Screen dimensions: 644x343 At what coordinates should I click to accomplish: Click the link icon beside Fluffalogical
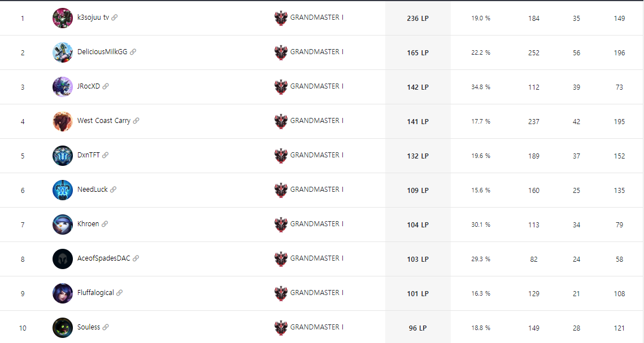(x=120, y=293)
